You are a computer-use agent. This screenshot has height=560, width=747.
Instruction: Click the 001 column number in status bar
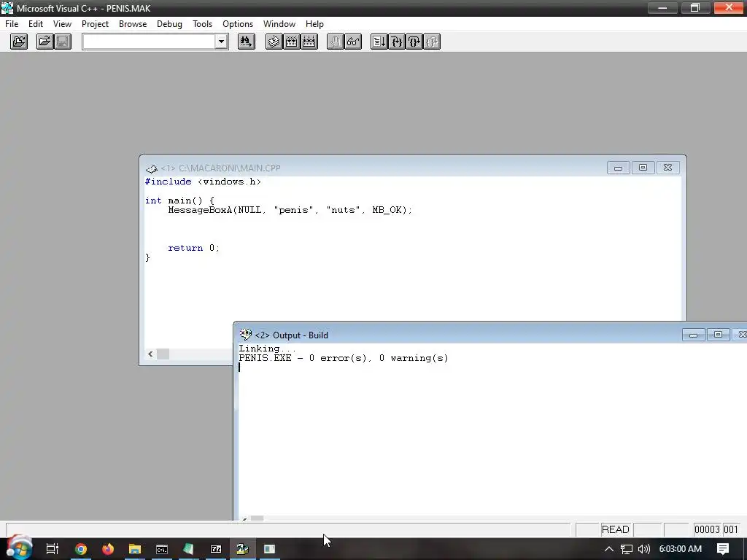731,529
